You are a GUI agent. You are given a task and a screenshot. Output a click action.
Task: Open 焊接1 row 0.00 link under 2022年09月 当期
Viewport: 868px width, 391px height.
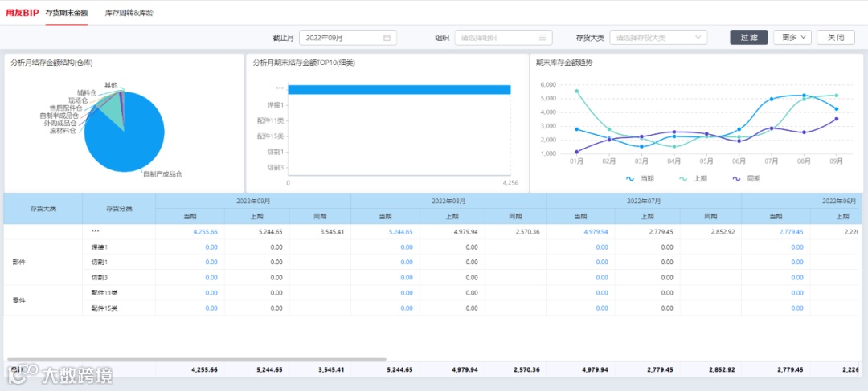tap(211, 247)
